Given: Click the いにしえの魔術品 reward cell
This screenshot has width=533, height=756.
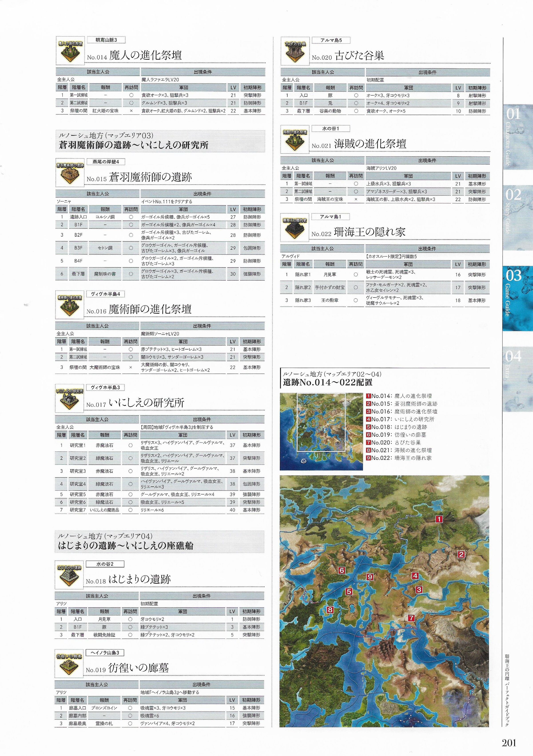Looking at the screenshot, I should 105,510.
